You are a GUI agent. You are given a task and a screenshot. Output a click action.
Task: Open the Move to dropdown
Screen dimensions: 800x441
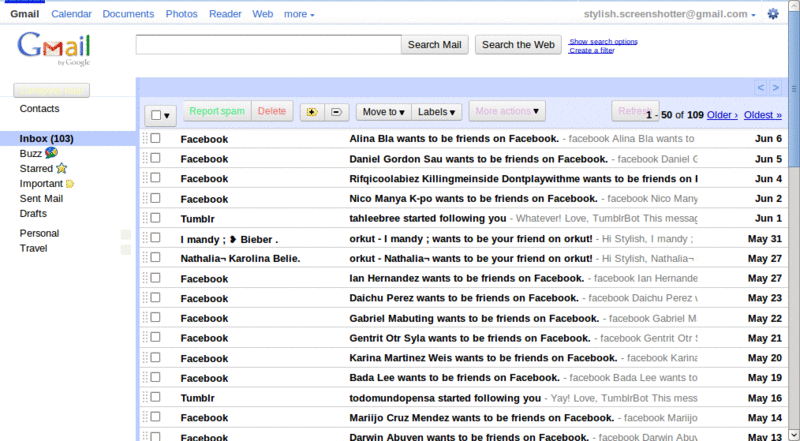point(384,112)
